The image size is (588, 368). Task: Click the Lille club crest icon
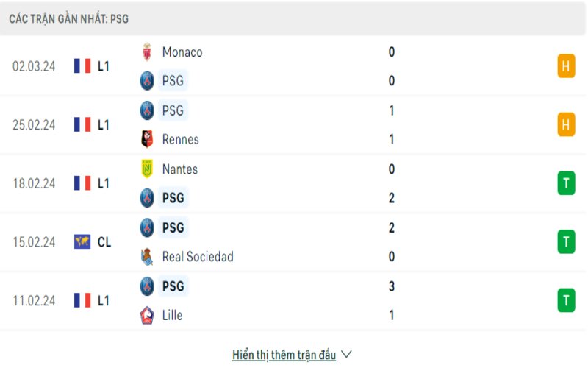[147, 315]
